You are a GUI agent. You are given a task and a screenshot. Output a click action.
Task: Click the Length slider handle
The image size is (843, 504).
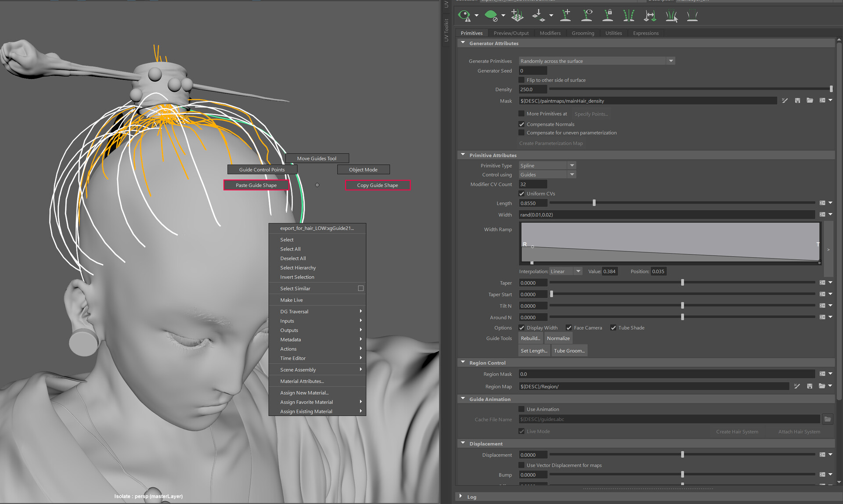594,203
